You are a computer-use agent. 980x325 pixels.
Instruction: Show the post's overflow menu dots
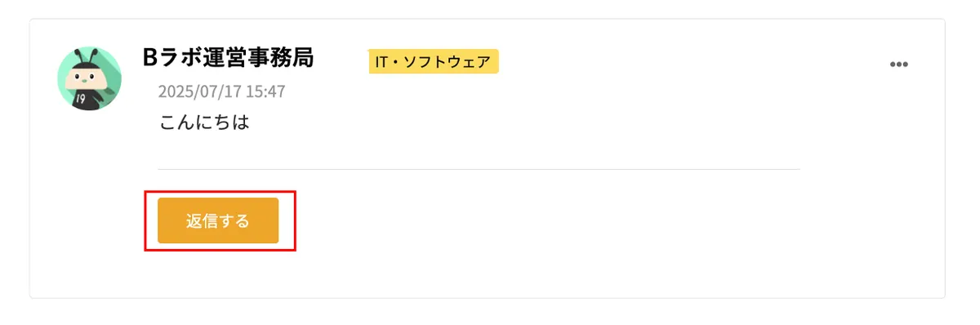[898, 65]
